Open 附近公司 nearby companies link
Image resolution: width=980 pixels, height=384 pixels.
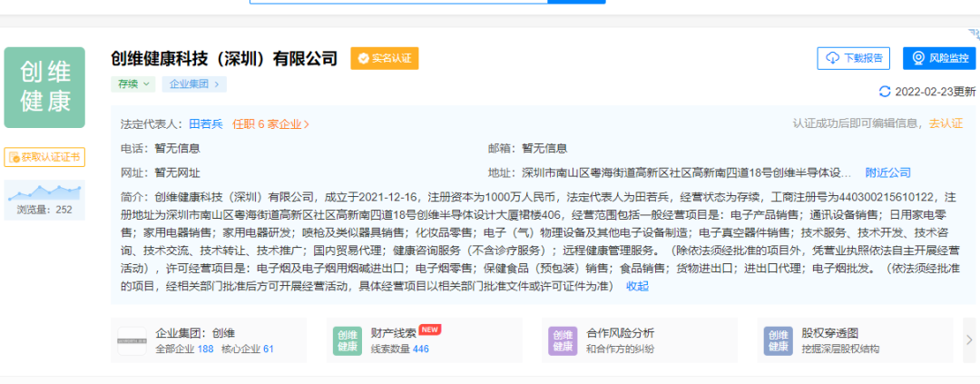(x=887, y=172)
